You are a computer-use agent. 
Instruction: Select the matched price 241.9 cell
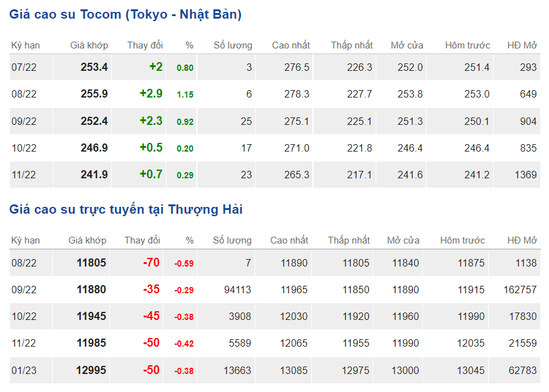click(94, 175)
